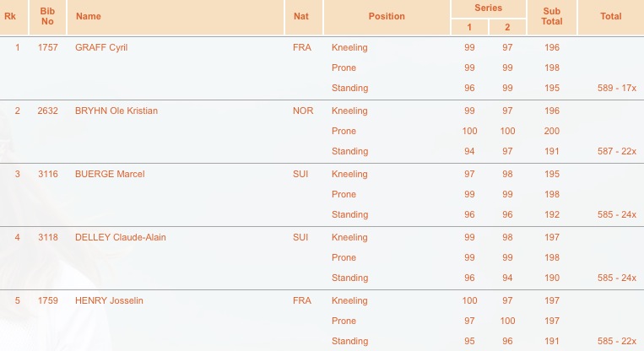Click the Bib No column header
The height and width of the screenshot is (351, 644).
tap(47, 16)
